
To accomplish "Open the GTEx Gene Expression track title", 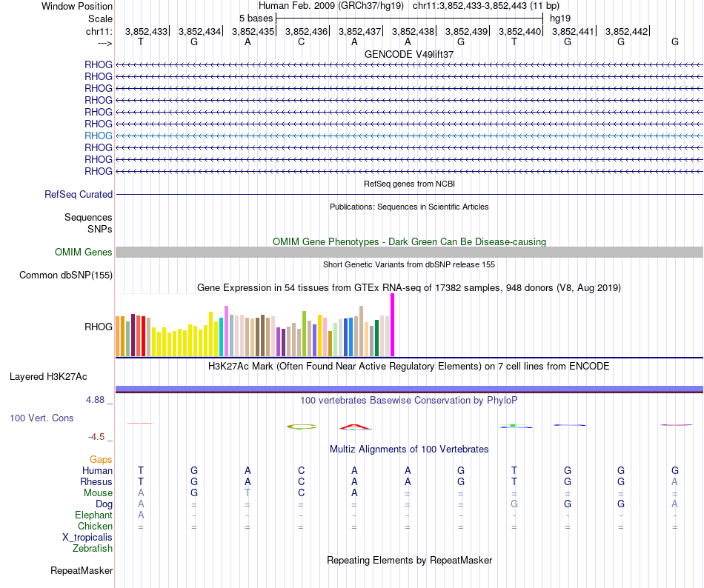I will (x=409, y=287).
